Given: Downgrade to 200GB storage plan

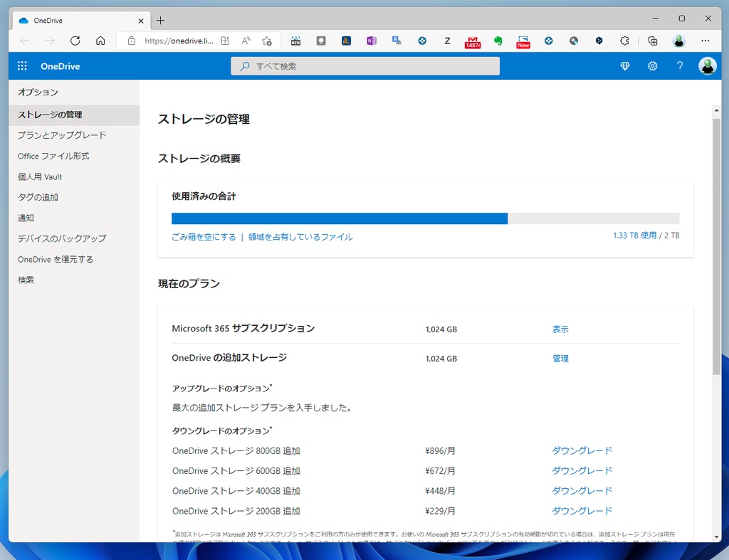Looking at the screenshot, I should pyautogui.click(x=582, y=511).
